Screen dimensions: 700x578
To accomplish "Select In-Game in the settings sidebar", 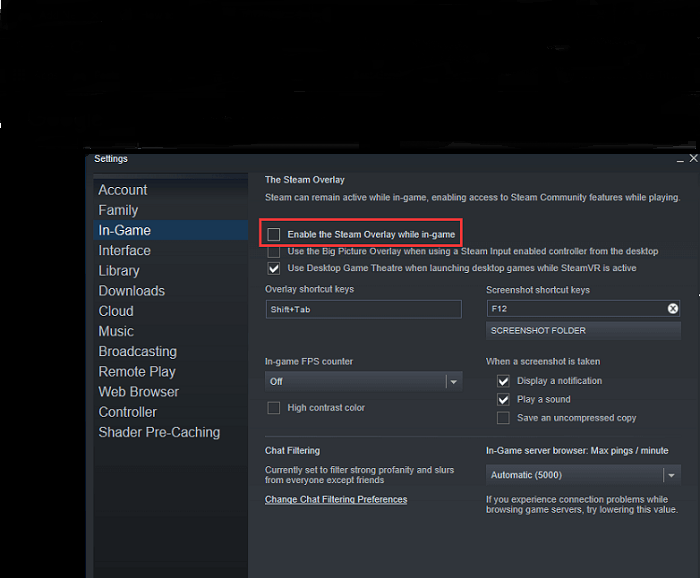I will pos(171,230).
